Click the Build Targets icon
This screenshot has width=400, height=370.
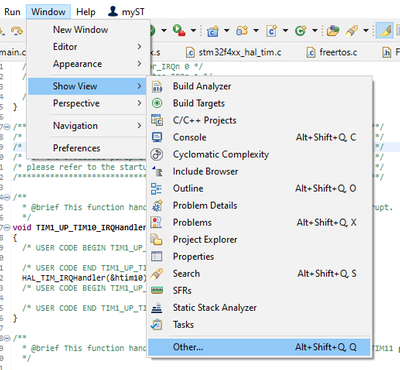pos(157,103)
